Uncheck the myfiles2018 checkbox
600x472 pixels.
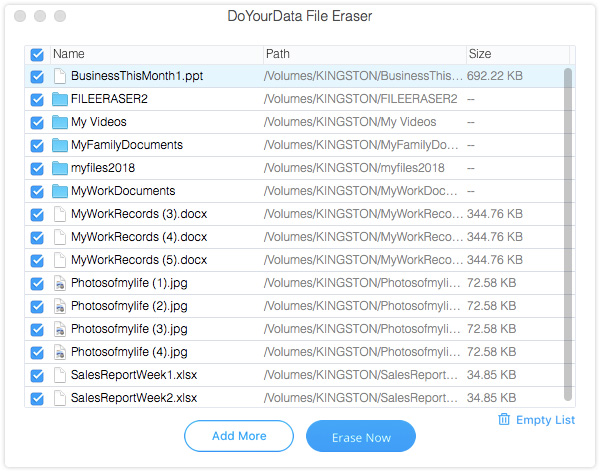point(37,168)
